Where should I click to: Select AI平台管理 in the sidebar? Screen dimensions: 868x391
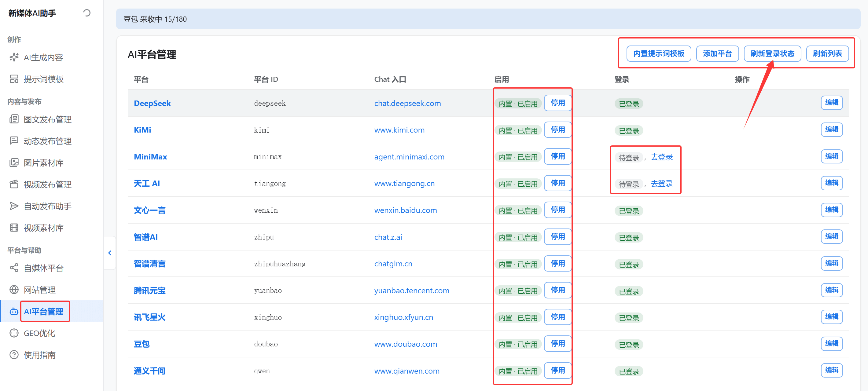(52, 312)
